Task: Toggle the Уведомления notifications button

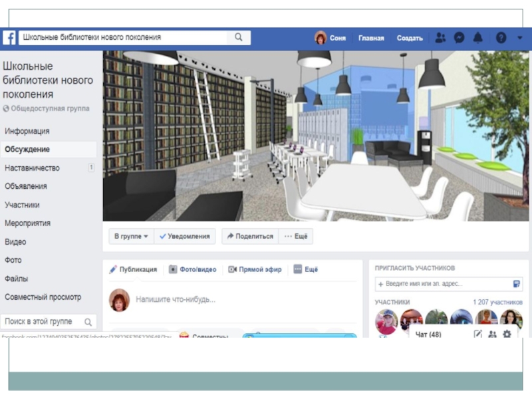Action: [x=185, y=236]
